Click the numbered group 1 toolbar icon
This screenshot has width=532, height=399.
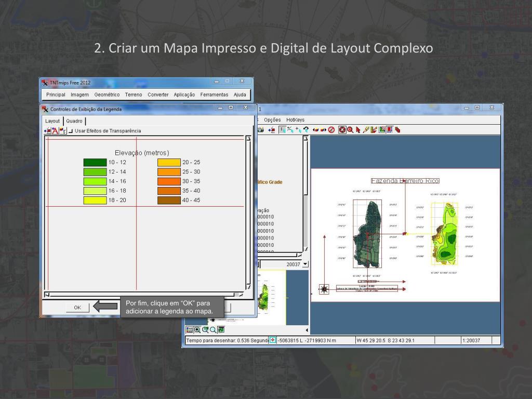point(282,130)
